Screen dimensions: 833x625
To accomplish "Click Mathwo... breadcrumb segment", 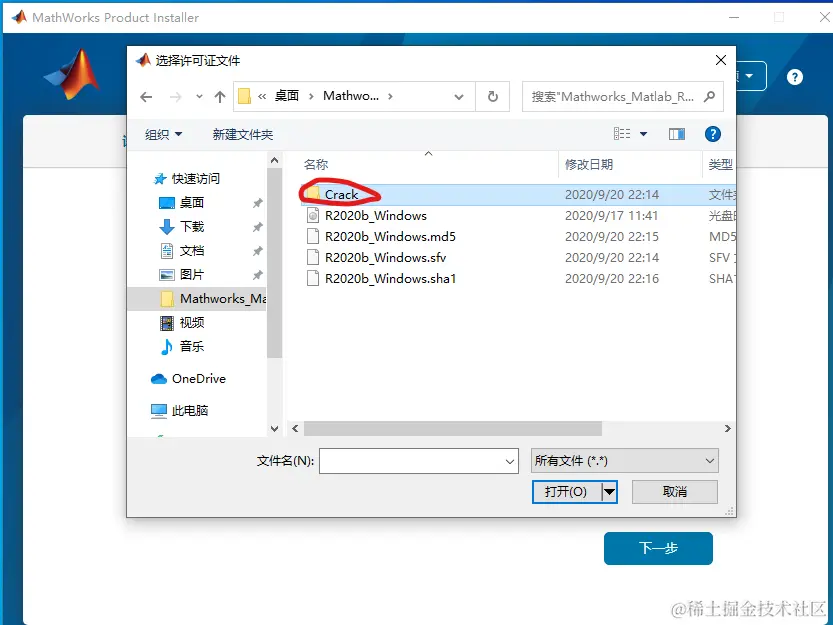I will pos(351,96).
